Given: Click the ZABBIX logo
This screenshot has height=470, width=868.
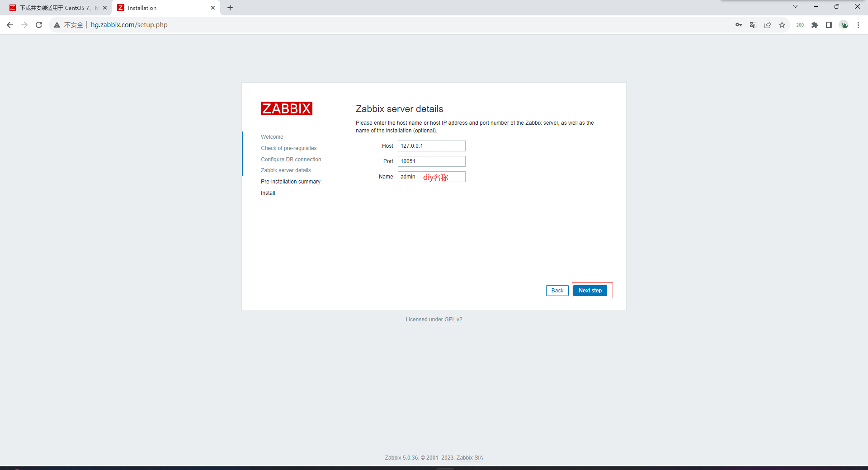Looking at the screenshot, I should click(287, 108).
